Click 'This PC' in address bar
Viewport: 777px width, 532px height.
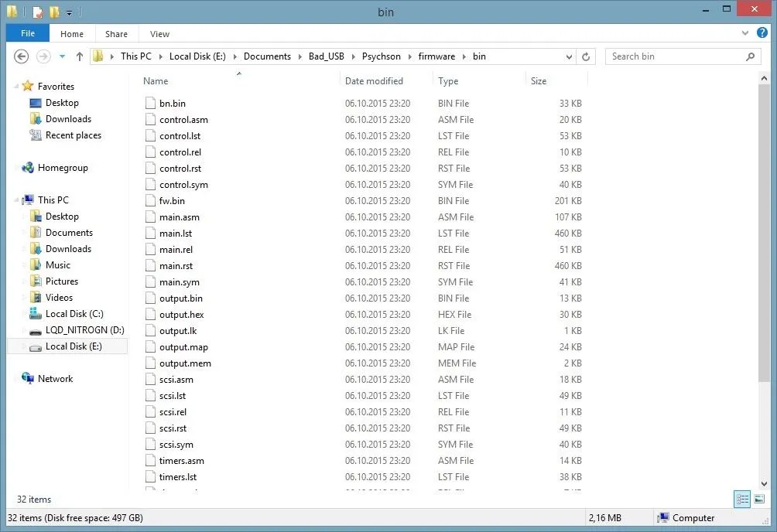[136, 56]
